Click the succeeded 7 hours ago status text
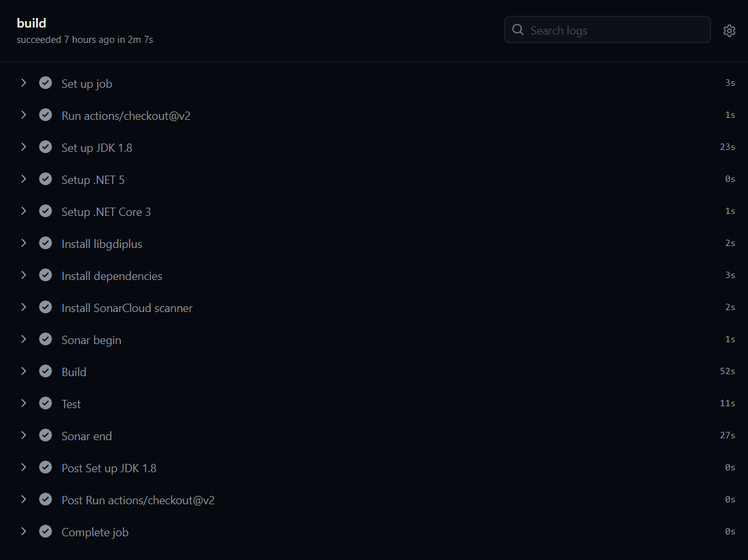Viewport: 748px width, 560px height. (85, 40)
